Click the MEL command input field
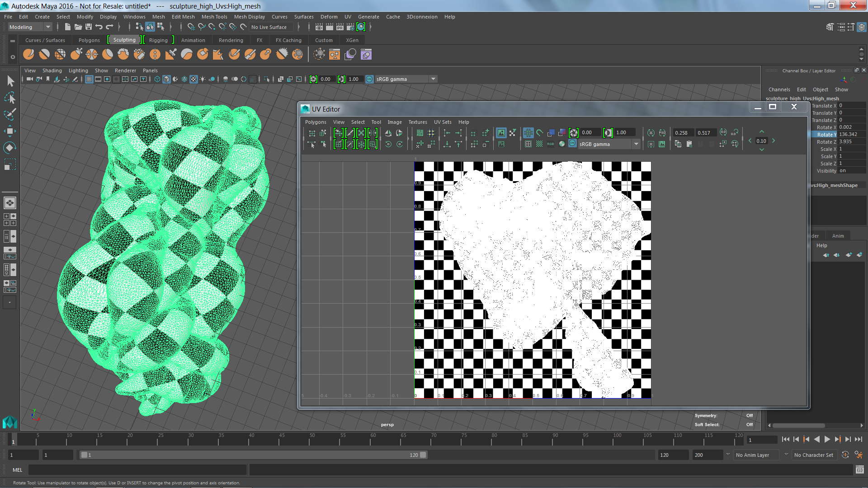The image size is (868, 488). [x=137, y=470]
